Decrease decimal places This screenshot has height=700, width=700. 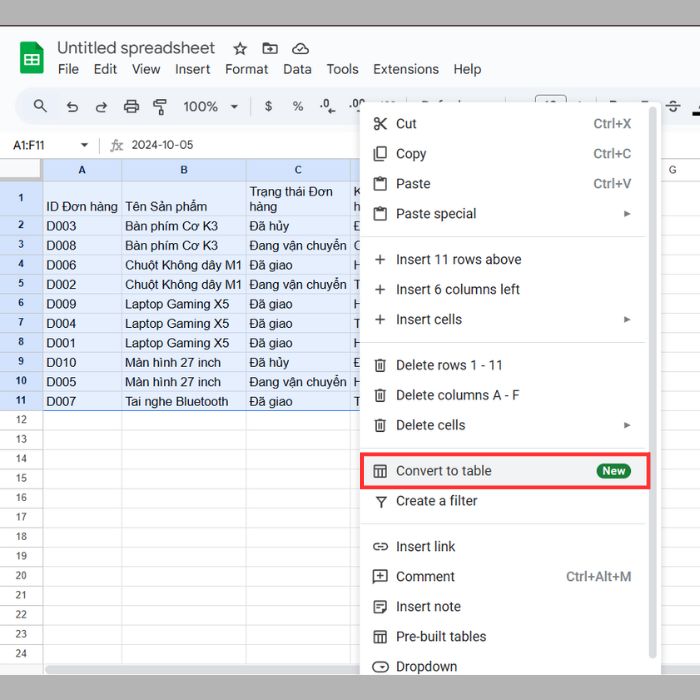point(327,106)
